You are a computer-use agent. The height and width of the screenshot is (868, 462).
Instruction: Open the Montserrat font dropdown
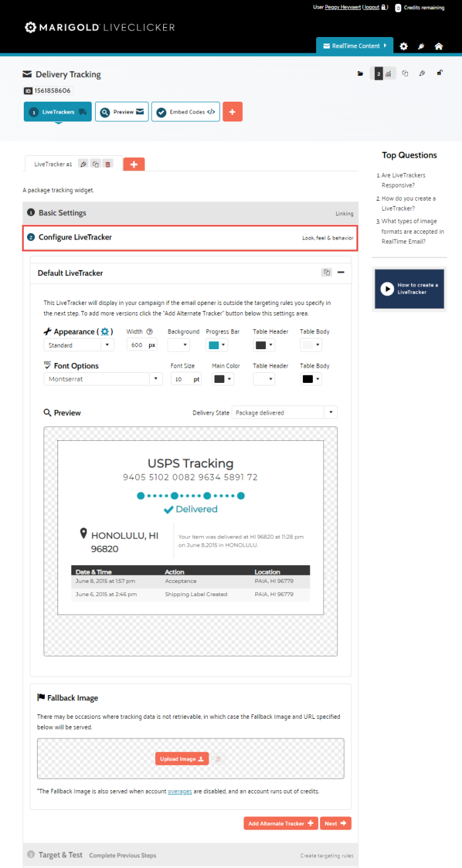(x=104, y=379)
